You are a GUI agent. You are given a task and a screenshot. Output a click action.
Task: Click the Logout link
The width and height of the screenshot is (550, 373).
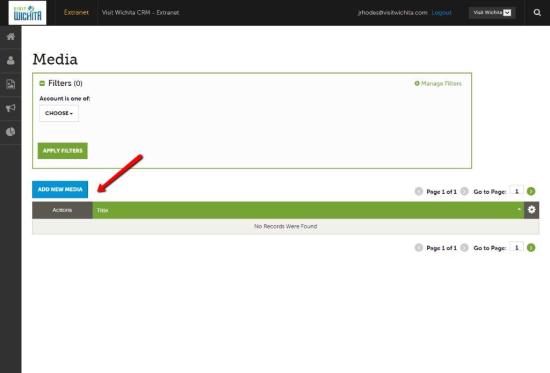(x=441, y=13)
